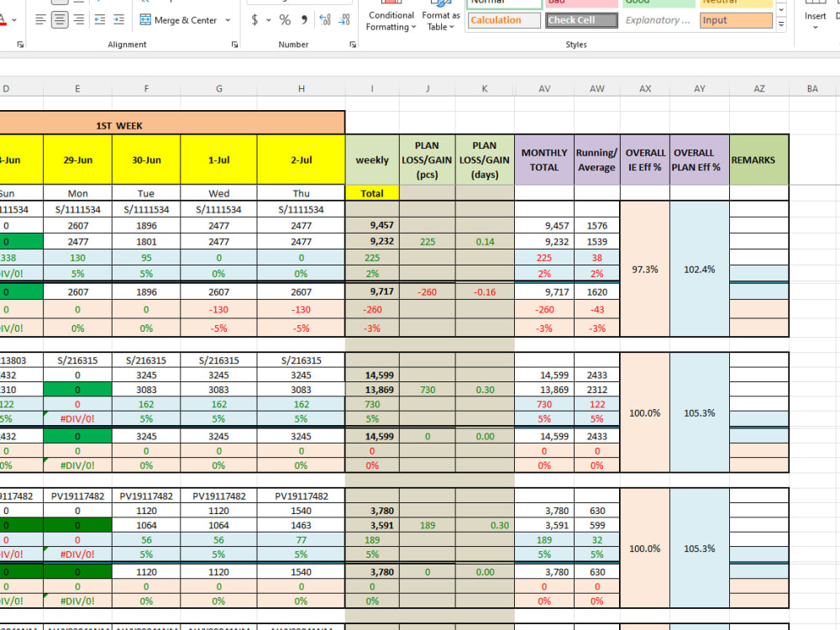840x630 pixels.
Task: Select the -0.16 days loss cell
Action: pos(485,292)
